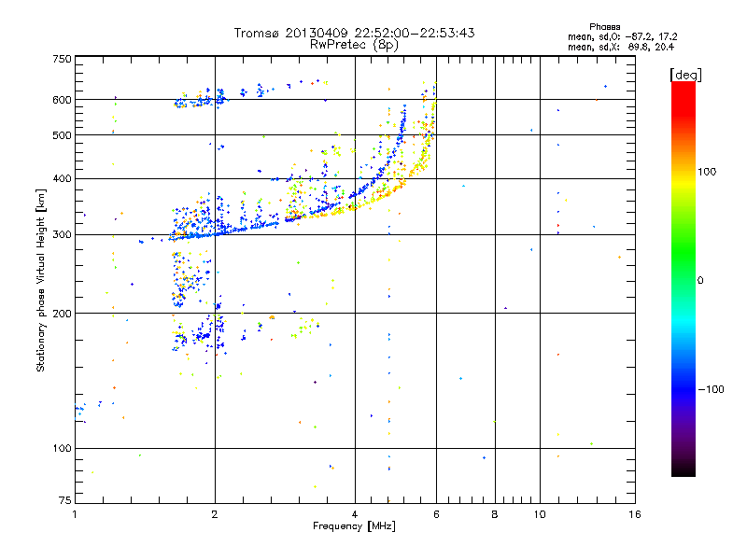Click the "Stationary phase Virtual Height [km]" axis label

[41, 280]
